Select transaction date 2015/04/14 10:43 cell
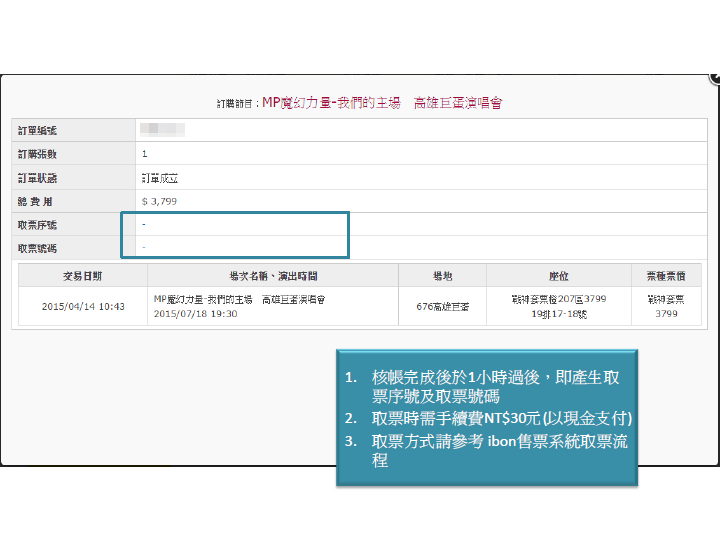720x540 pixels. click(83, 306)
